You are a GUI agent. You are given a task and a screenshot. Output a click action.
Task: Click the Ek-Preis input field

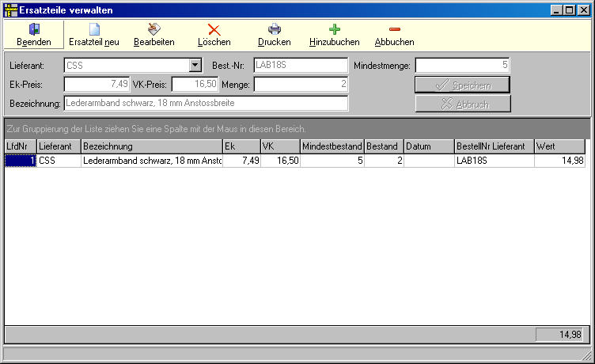point(97,84)
